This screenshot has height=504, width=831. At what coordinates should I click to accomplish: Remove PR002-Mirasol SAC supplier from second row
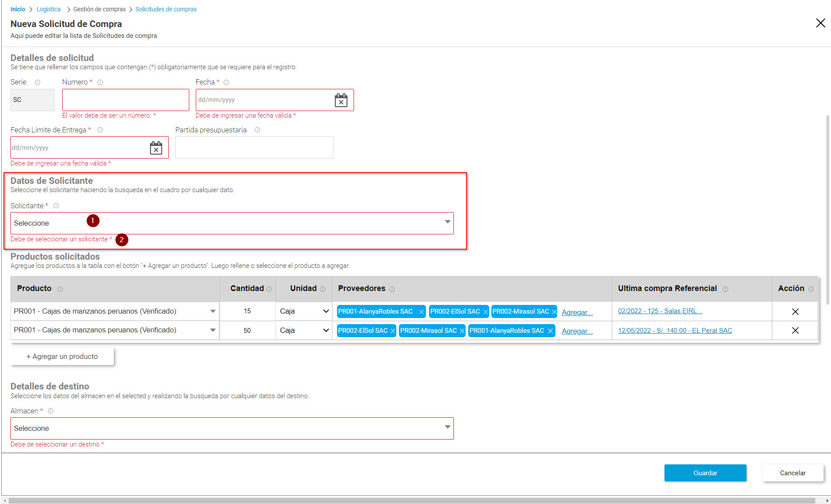(462, 331)
